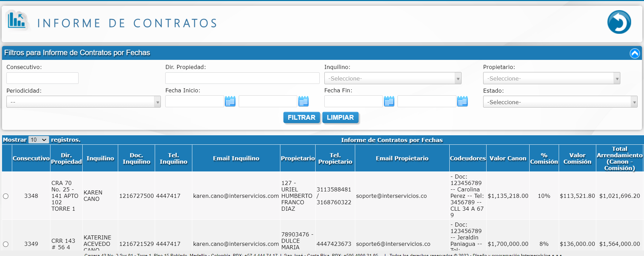Viewport: 644px width, 256px height.
Task: Focus the Consecutivo input field
Action: [42, 78]
